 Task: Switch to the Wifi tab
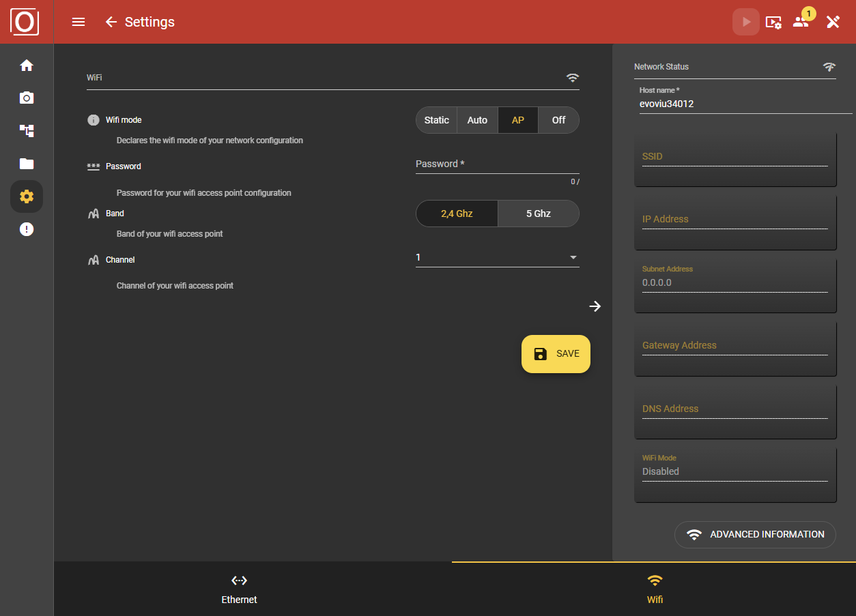(655, 589)
